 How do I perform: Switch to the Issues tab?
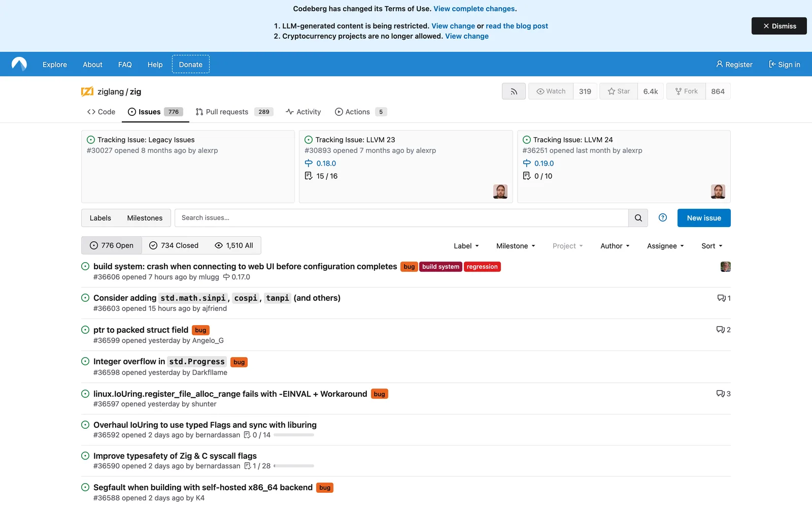(x=155, y=112)
